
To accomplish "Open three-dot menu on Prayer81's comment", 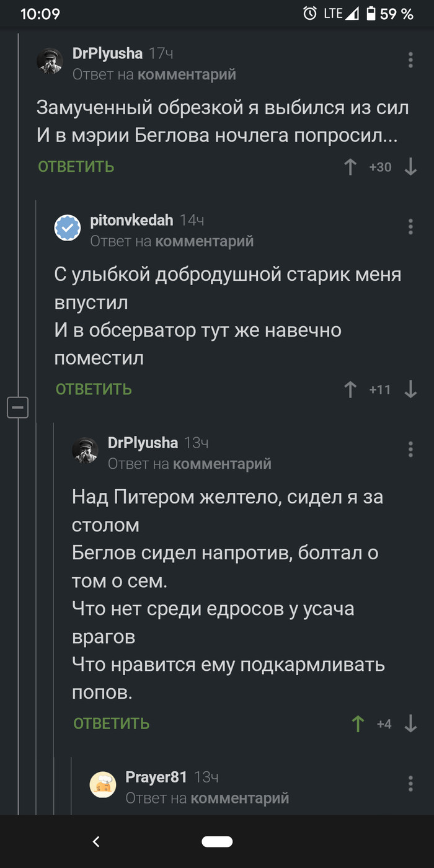I will (x=410, y=783).
